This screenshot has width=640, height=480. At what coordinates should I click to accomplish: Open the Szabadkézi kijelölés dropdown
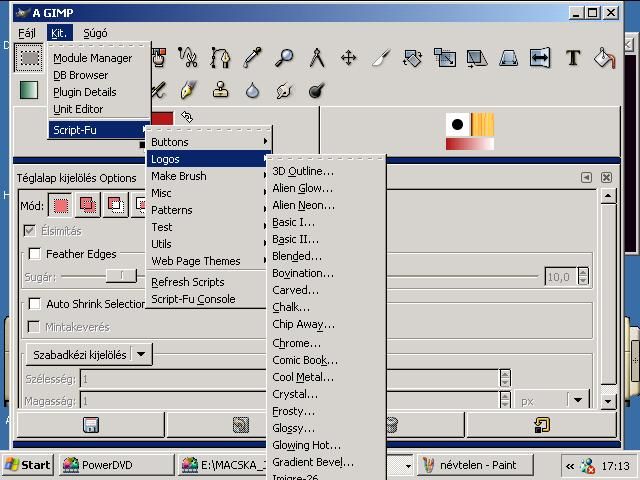coord(89,354)
